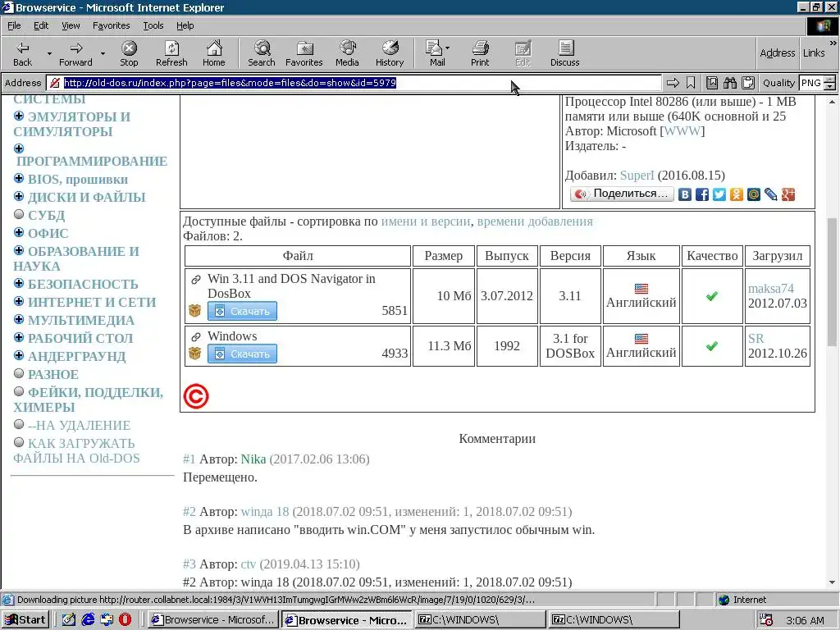Expand the ЭМУЛЯТОРЫ И СИМУЛЯТОРЫ category
This screenshot has height=630, width=840.
point(19,116)
